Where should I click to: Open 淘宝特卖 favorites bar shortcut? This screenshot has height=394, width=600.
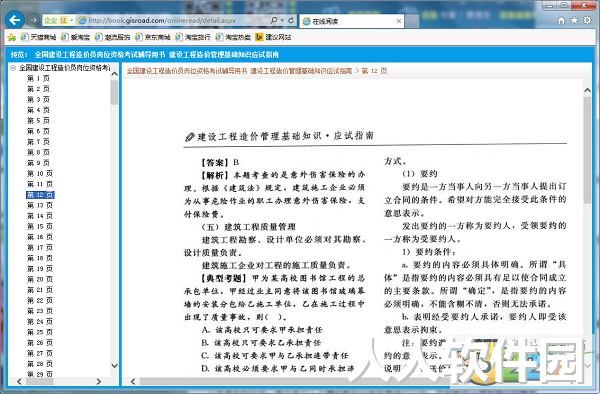(233, 37)
